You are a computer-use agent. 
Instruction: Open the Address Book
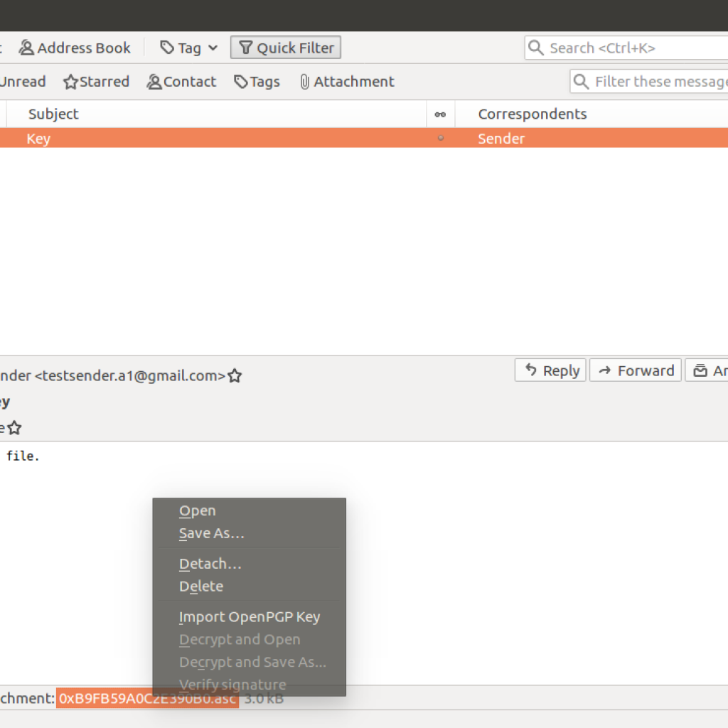coord(75,48)
